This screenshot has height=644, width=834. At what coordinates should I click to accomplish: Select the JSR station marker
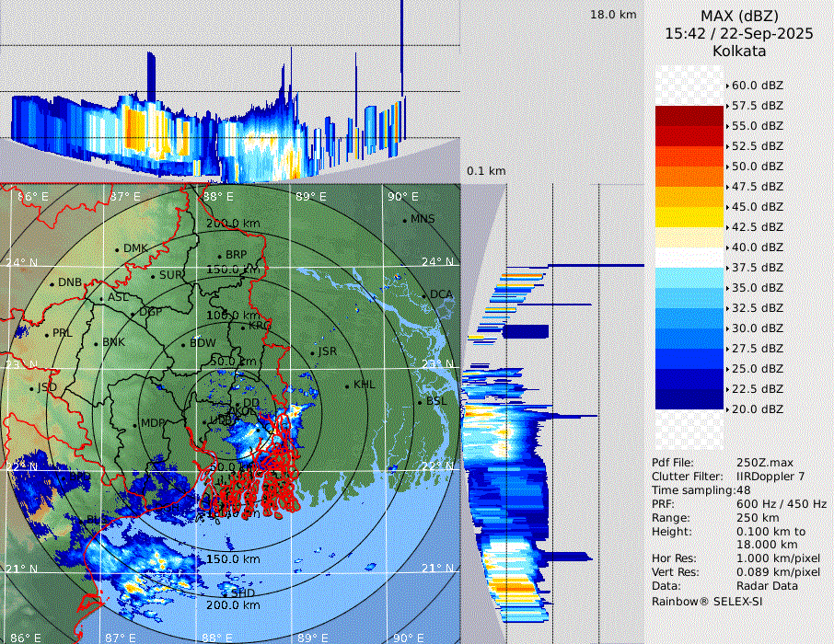[313, 352]
